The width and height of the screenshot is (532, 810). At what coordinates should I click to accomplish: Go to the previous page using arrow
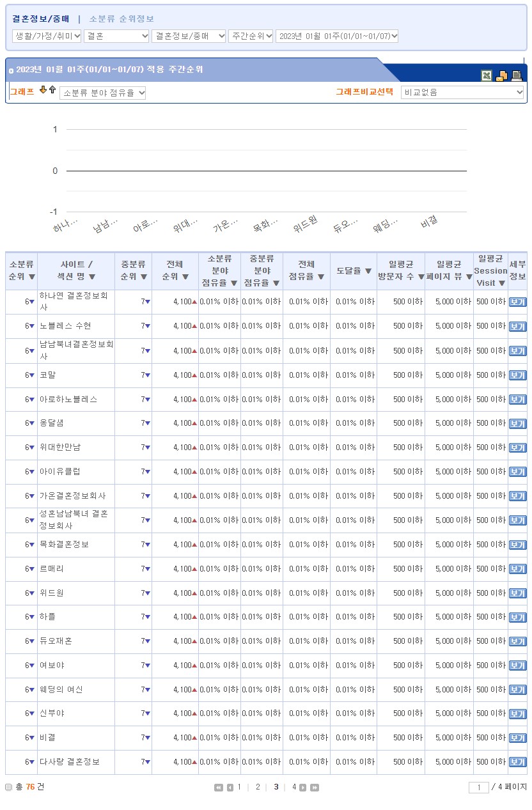point(230,788)
